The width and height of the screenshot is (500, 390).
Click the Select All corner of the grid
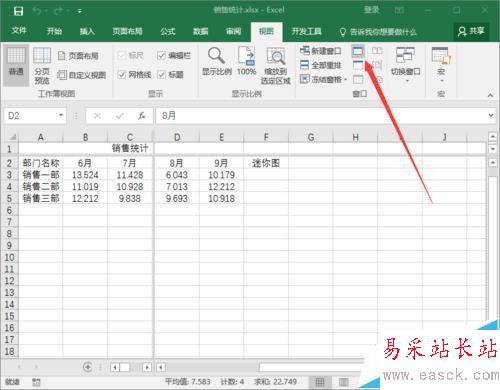click(x=12, y=137)
